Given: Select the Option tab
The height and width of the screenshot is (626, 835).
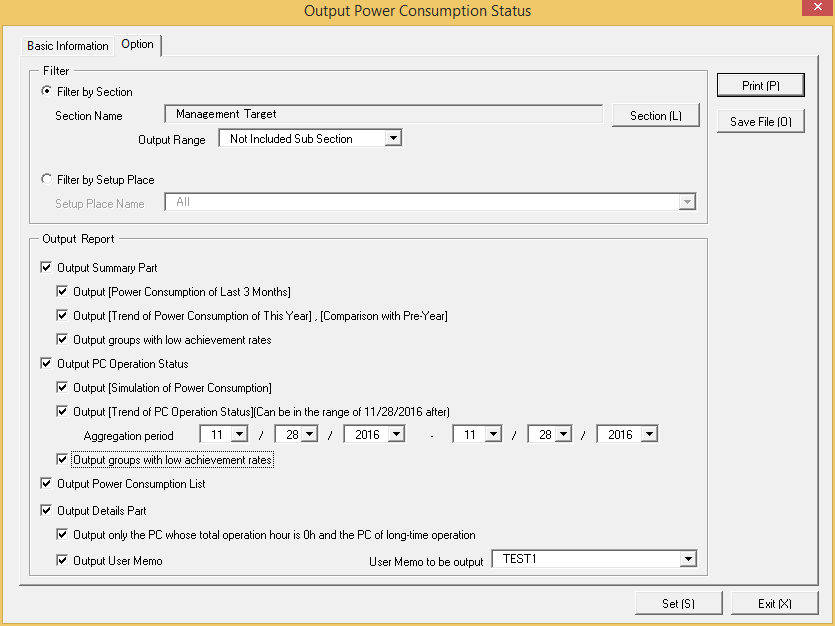Looking at the screenshot, I should (x=137, y=44).
